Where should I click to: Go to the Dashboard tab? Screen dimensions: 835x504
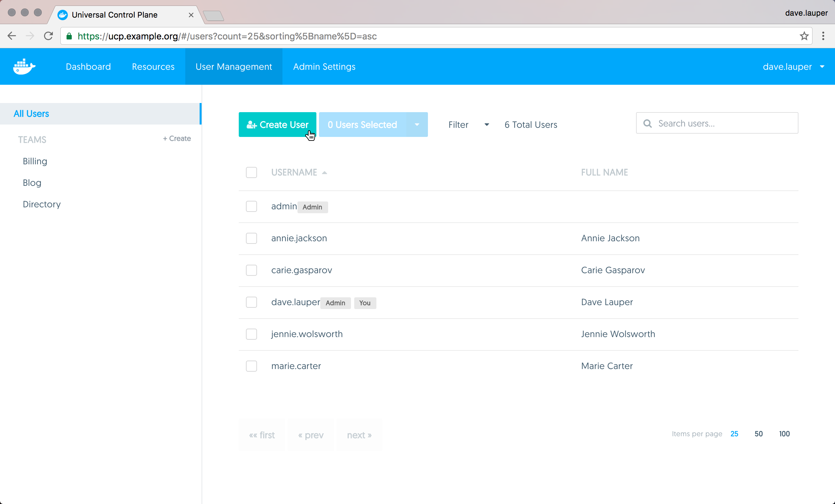pos(88,67)
